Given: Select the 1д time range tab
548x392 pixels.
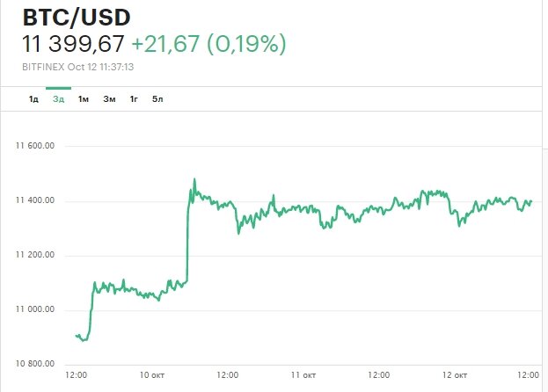Looking at the screenshot, I should click(33, 98).
